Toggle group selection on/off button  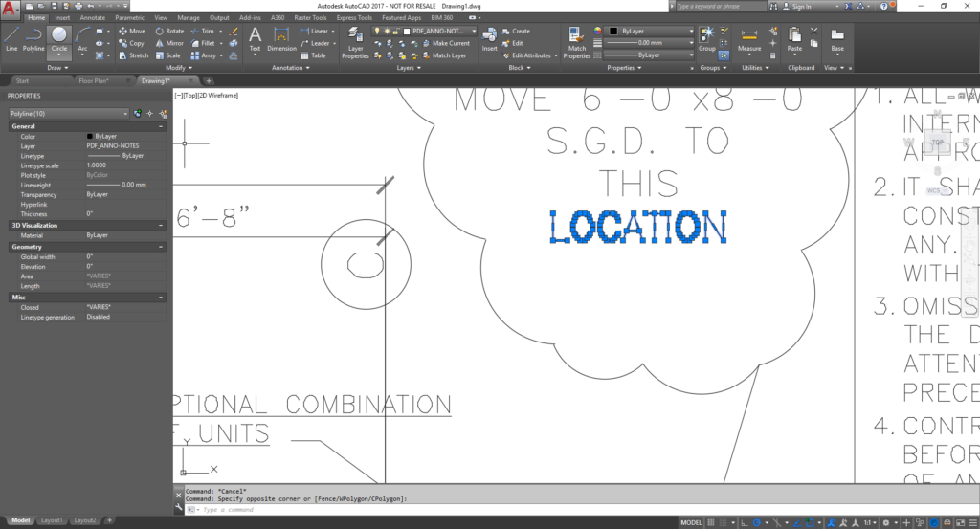pyautogui.click(x=724, y=55)
